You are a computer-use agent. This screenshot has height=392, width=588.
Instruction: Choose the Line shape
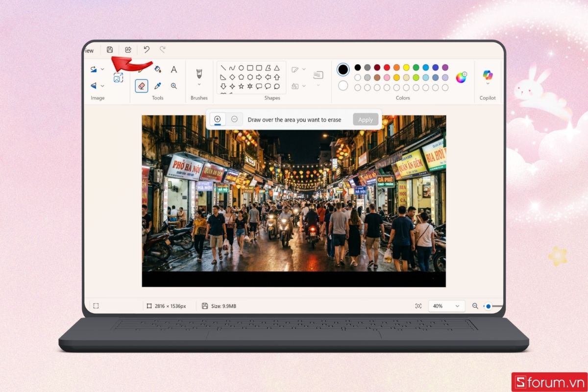coord(223,68)
